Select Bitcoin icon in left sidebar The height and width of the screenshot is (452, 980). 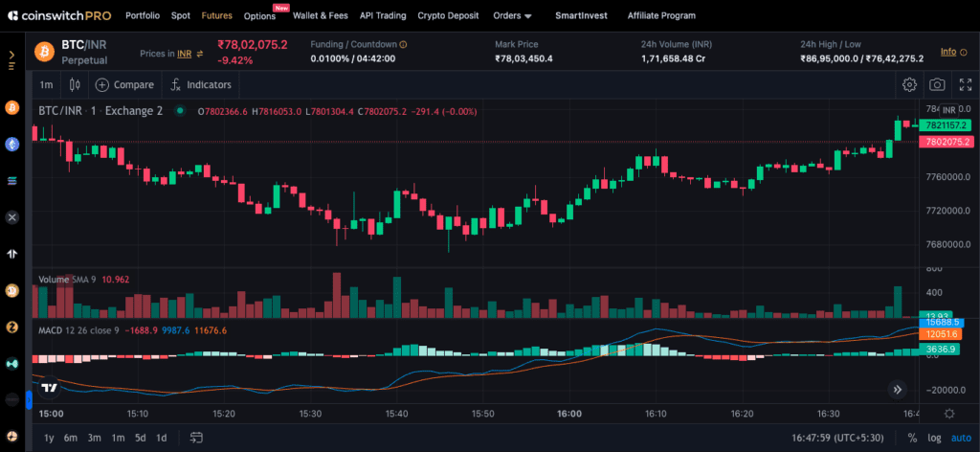pos(11,108)
